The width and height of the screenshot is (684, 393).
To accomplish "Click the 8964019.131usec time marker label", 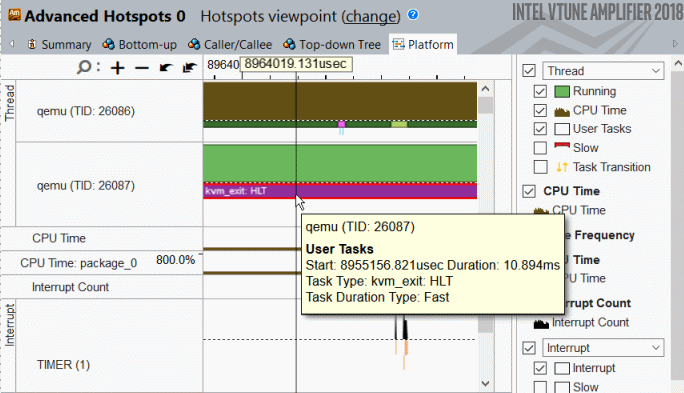I will 296,64.
